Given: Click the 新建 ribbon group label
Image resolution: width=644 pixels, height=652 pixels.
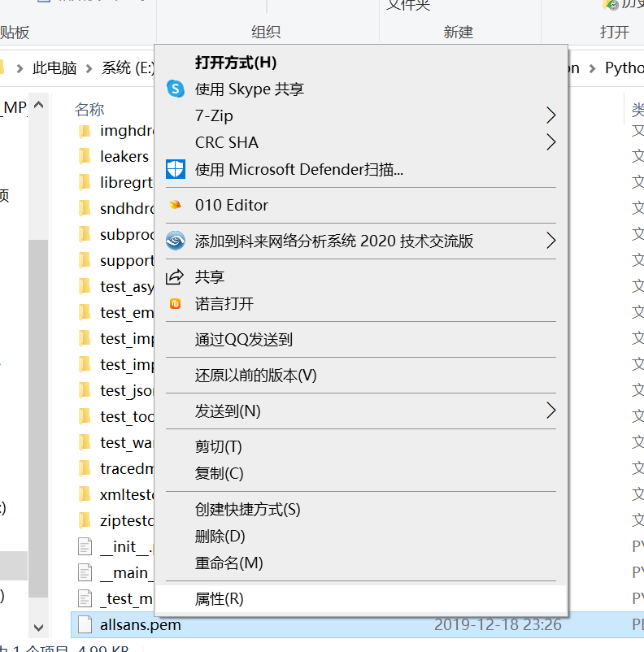Looking at the screenshot, I should pos(458,32).
